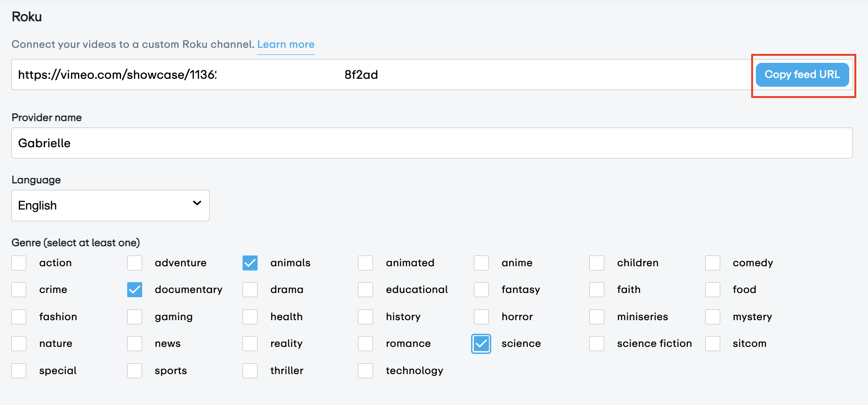Uncheck the documentary genre checkbox
Viewport: 868px width, 405px height.
point(135,290)
